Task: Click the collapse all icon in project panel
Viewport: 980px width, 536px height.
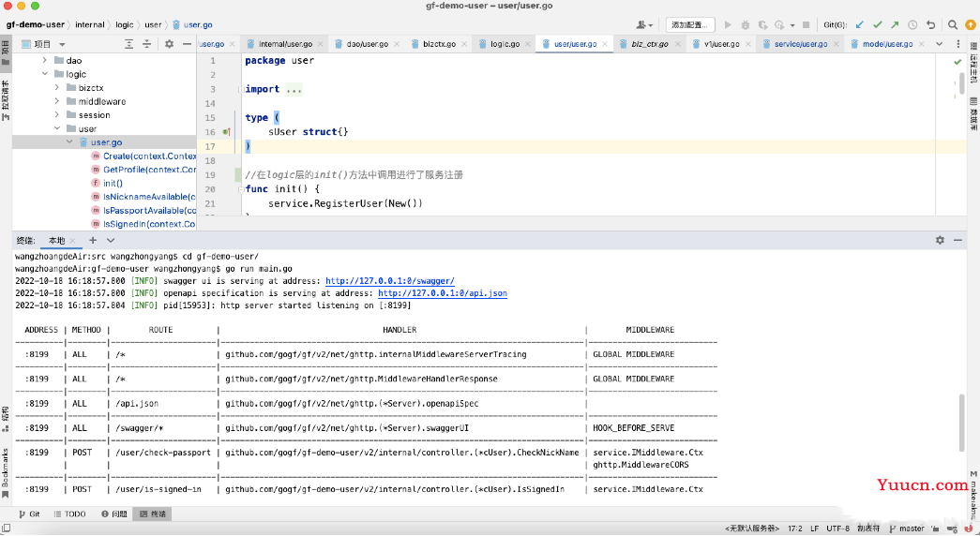Action: (147, 44)
